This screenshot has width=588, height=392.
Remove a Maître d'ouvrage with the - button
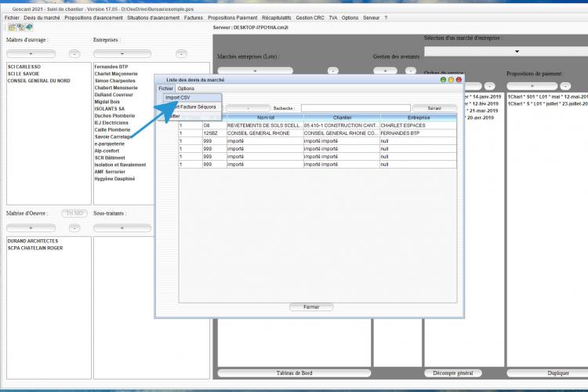[x=74, y=54]
